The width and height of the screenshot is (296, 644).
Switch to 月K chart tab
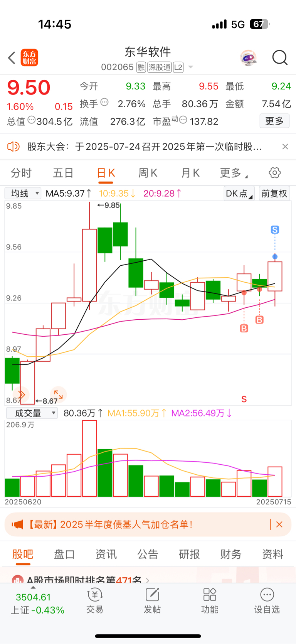tap(190, 173)
